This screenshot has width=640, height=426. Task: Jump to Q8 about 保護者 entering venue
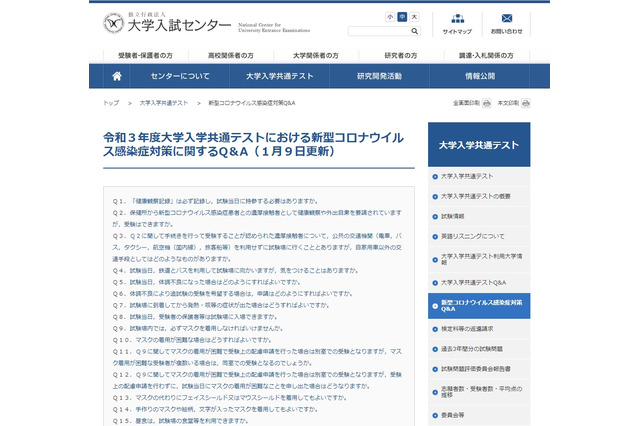pyautogui.click(x=195, y=317)
